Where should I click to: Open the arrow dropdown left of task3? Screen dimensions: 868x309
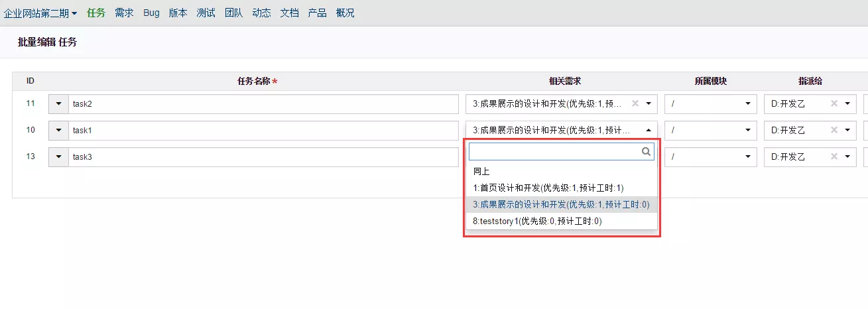[58, 157]
